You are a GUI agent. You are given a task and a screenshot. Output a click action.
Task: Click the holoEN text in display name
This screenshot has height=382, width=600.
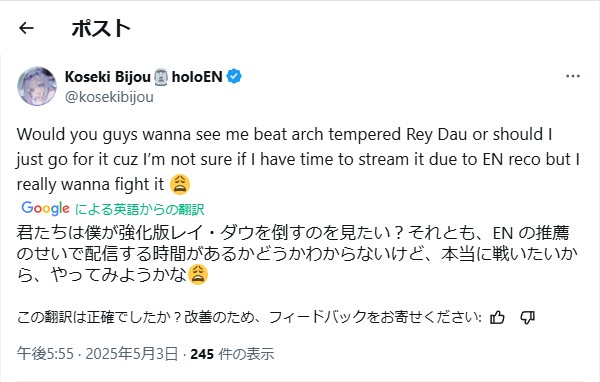[x=197, y=77]
